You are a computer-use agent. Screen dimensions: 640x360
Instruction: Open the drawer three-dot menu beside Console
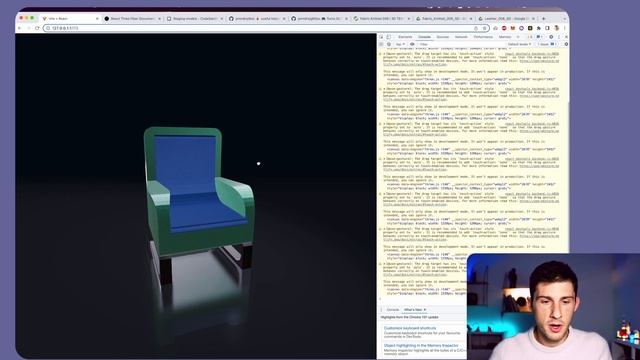point(381,310)
